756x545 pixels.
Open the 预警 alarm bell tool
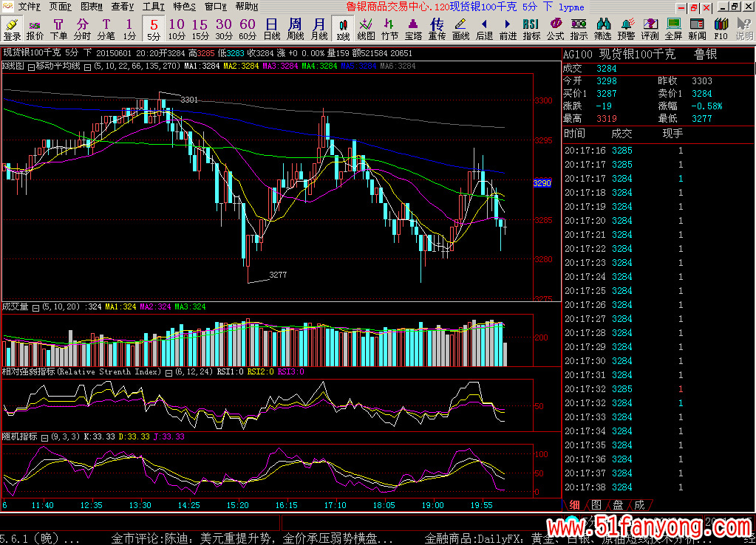coord(626,29)
